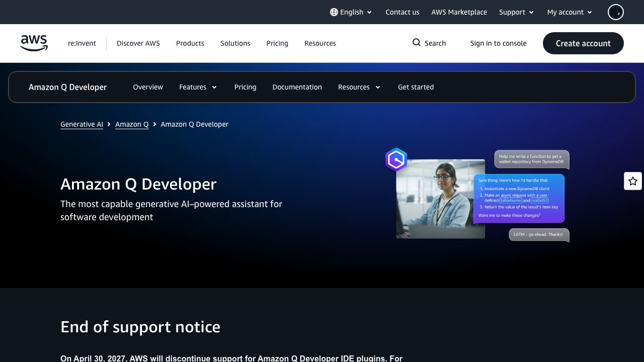Open the top Resources menu
The height and width of the screenshot is (362, 644).
tap(320, 43)
